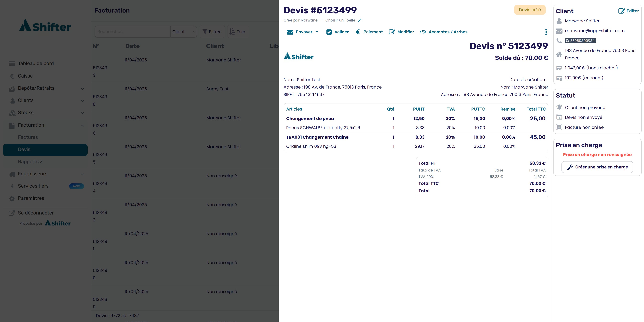
Task: Select the Devis submenu item
Action: click(x=45, y=150)
